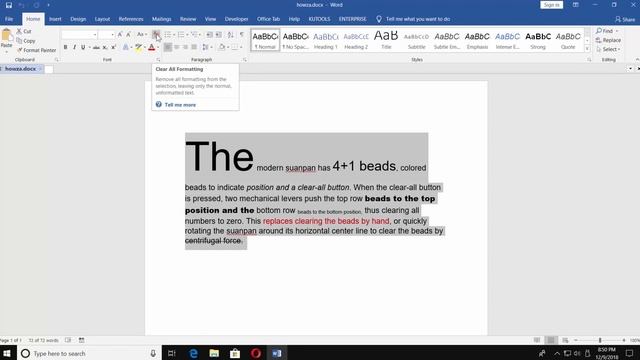Screen dimensions: 640x360
Task: Open the Change Case dropdown
Action: click(142, 35)
